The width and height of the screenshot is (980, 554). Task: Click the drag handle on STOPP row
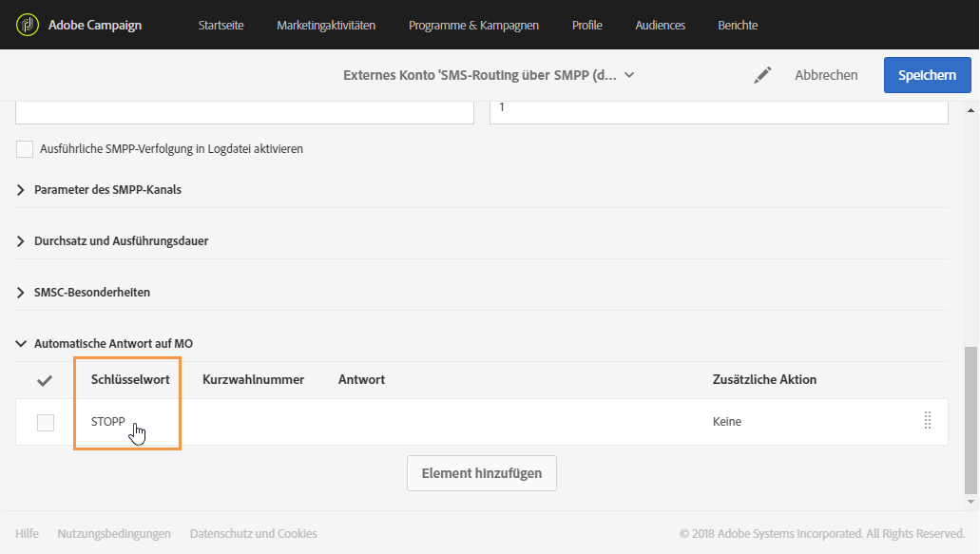pyautogui.click(x=928, y=421)
